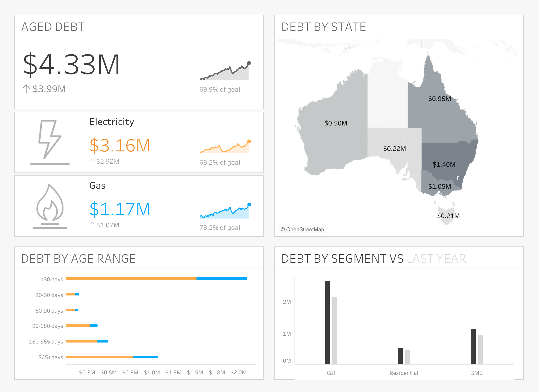Click the up arrow beside $3.99M
539x392 pixels.
26,89
